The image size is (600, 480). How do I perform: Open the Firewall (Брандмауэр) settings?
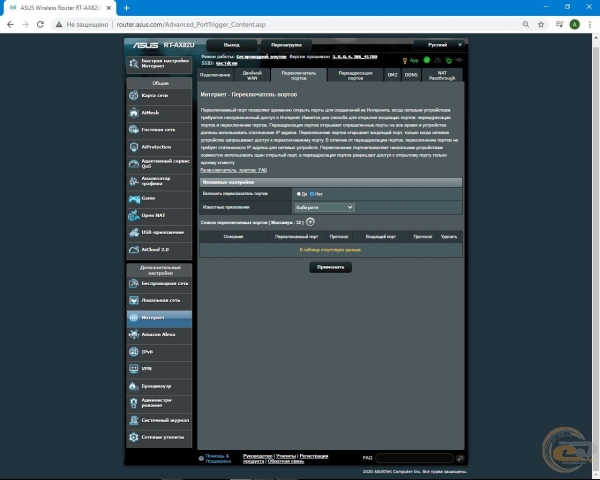[x=159, y=386]
